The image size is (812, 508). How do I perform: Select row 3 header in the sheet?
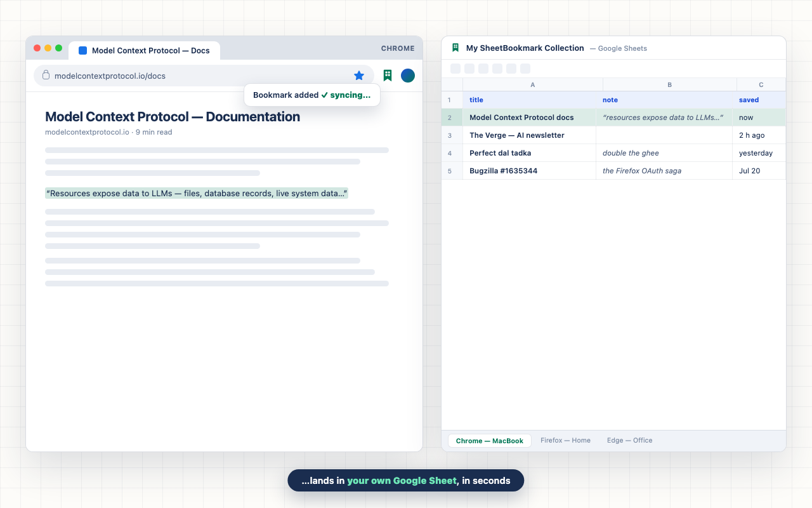point(452,135)
